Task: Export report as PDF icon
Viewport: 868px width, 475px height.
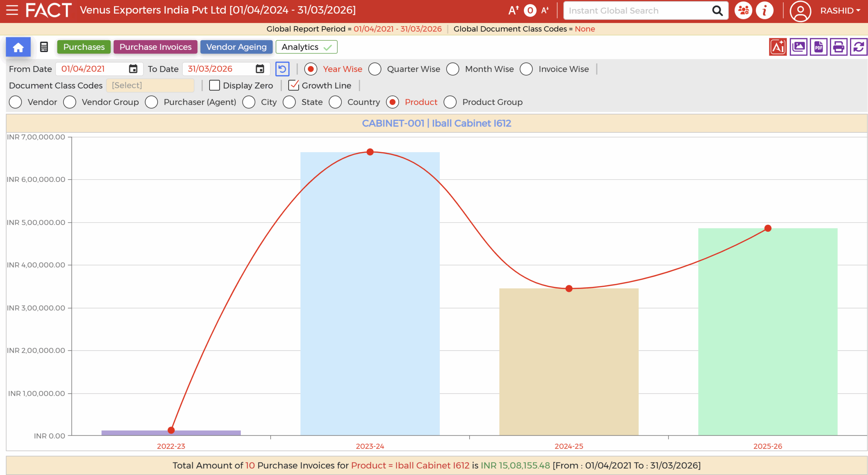Action: [818, 47]
